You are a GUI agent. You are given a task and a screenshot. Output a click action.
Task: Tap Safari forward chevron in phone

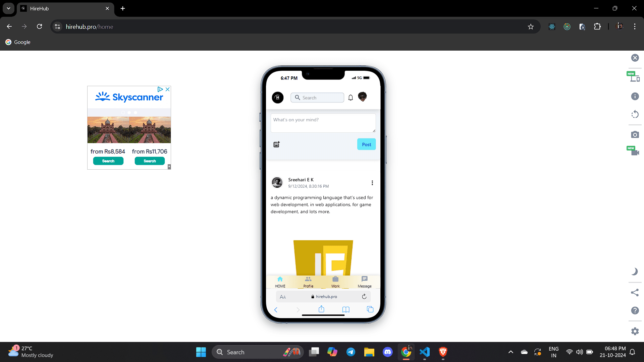click(298, 310)
